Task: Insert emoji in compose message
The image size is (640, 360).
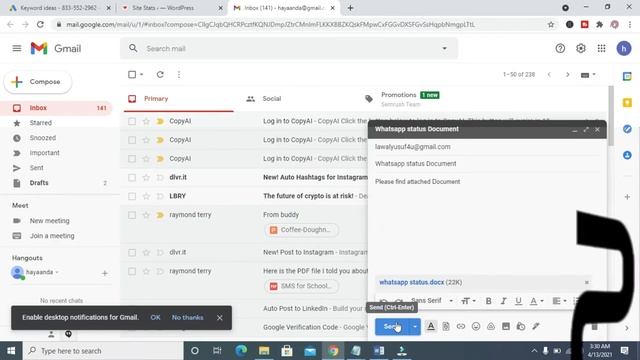Action: click(476, 326)
